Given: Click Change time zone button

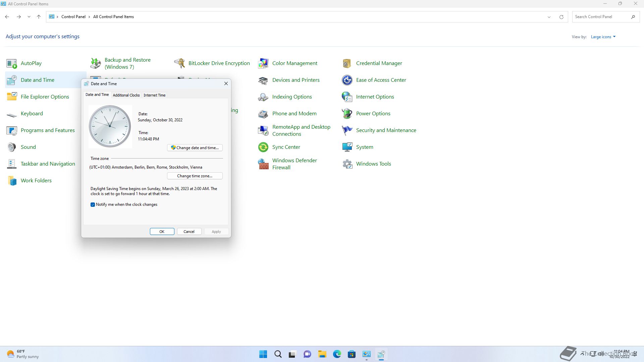Looking at the screenshot, I should [195, 176].
